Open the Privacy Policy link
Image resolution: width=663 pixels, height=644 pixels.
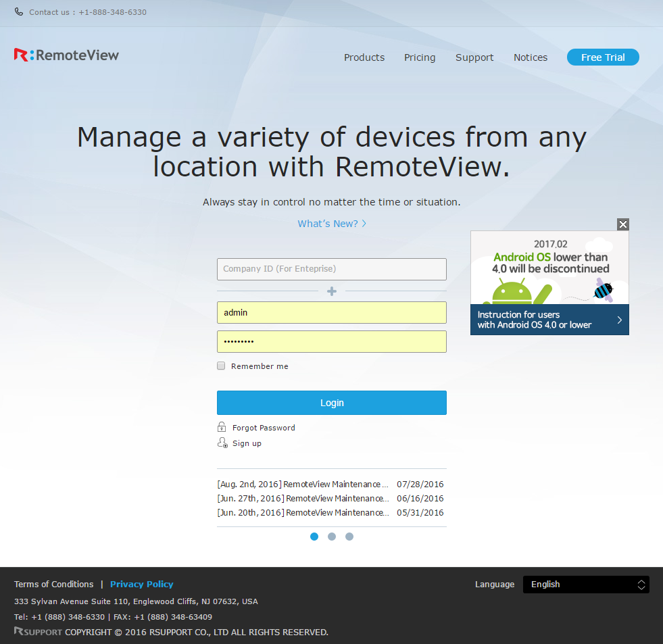pyautogui.click(x=142, y=584)
